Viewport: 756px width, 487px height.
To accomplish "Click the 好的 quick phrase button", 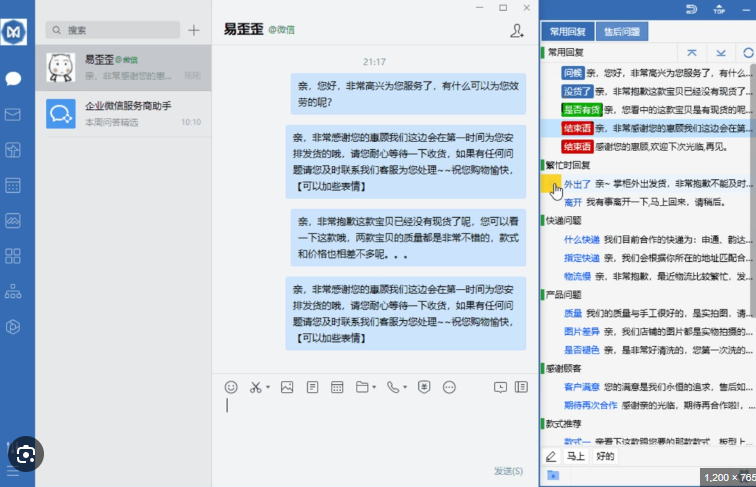I will [605, 456].
